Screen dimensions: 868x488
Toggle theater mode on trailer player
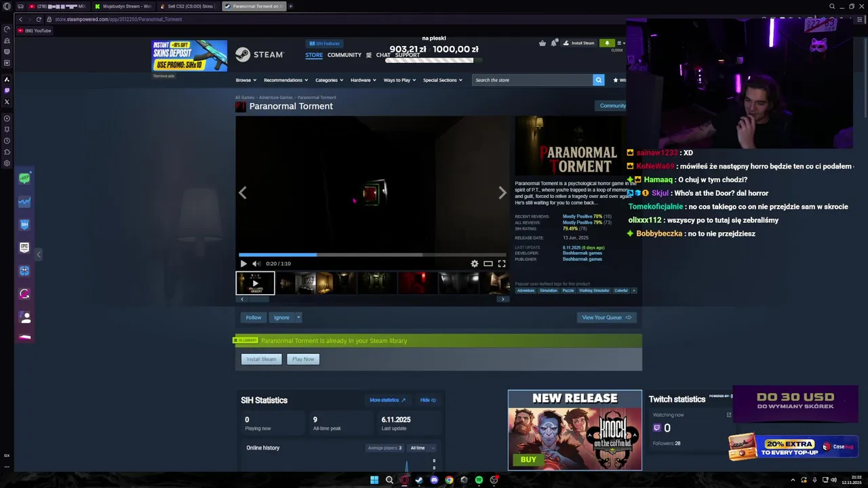pyautogui.click(x=488, y=264)
